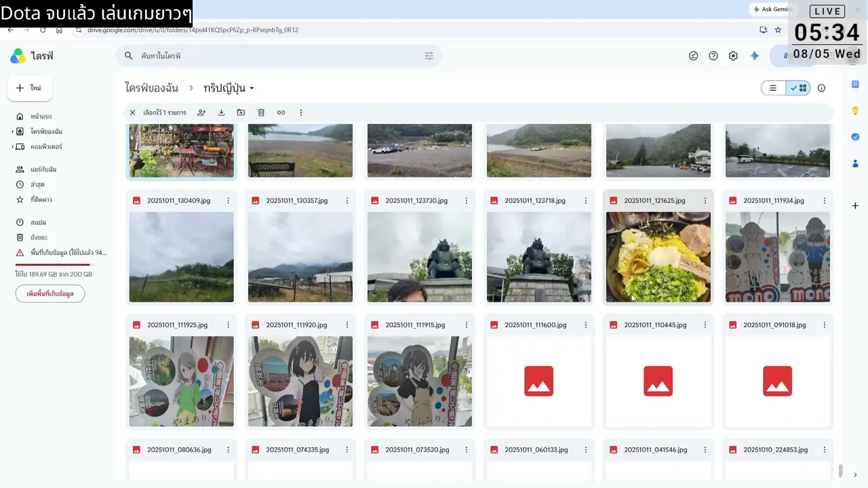
Task: Click the browser back arrow
Action: pyautogui.click(x=10, y=30)
